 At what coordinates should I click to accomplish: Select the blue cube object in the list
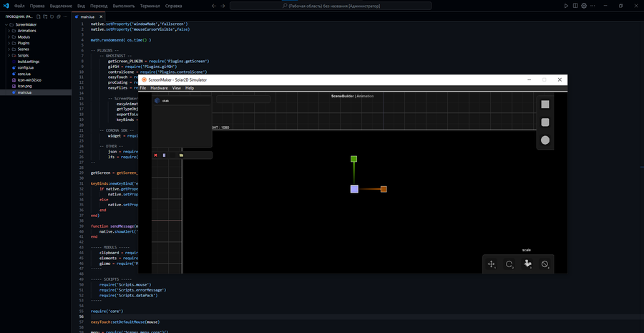(x=157, y=100)
